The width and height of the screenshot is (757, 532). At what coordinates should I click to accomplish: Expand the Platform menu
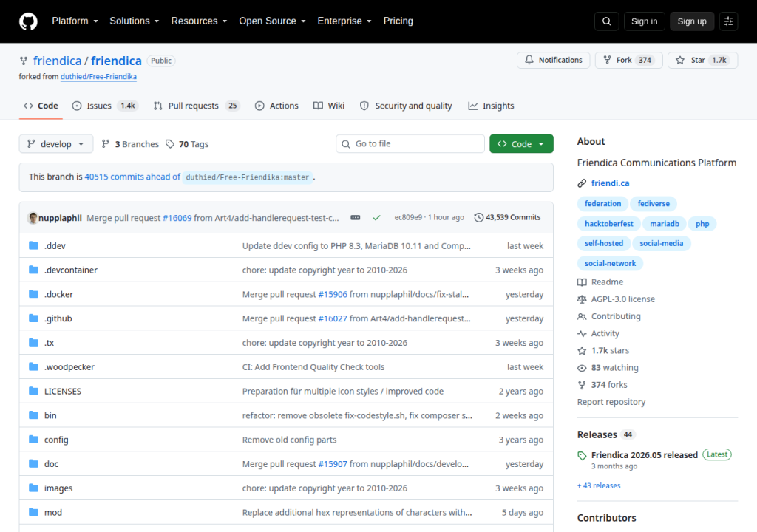click(x=75, y=21)
